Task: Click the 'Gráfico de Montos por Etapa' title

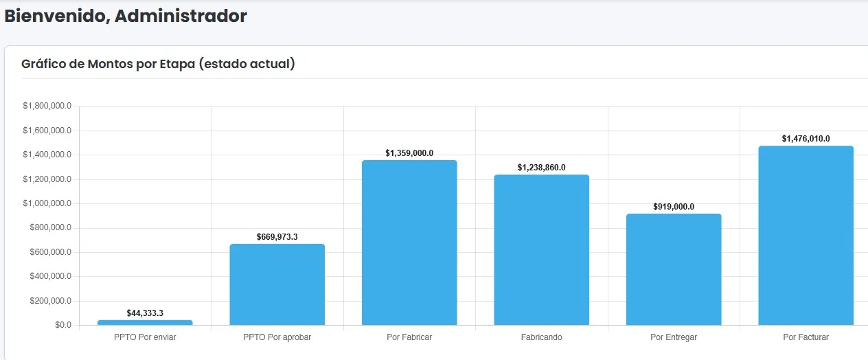Action: [x=158, y=65]
